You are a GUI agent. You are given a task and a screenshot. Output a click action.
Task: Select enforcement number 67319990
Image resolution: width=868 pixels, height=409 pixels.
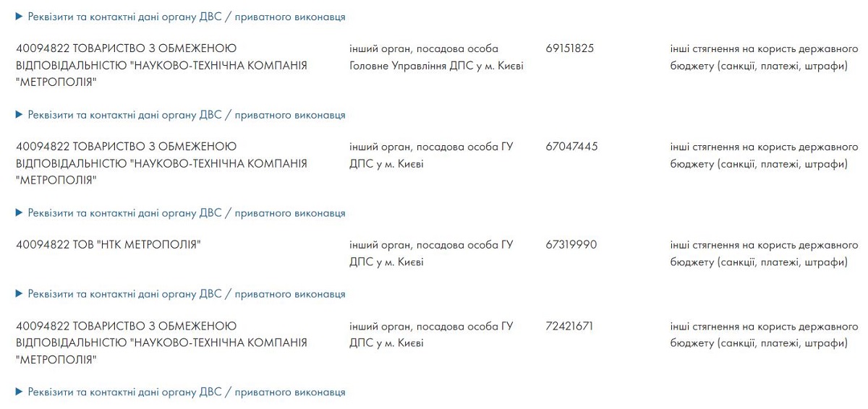tap(571, 245)
